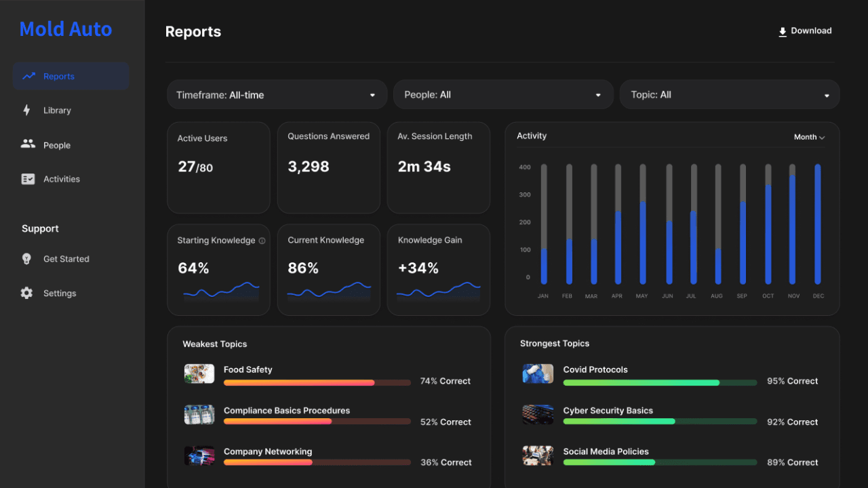This screenshot has width=868, height=488.
Task: Click the Cyber Security Basics thumbnail
Action: click(538, 415)
